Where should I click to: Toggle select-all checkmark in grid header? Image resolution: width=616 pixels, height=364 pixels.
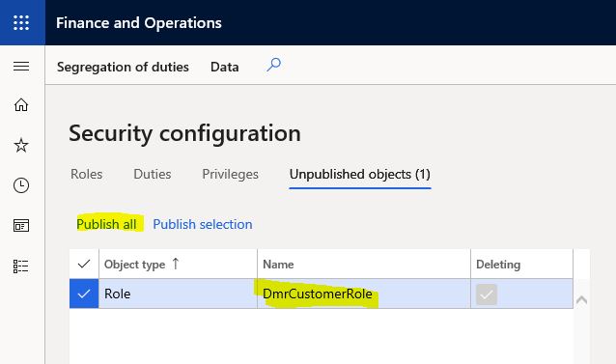[84, 264]
